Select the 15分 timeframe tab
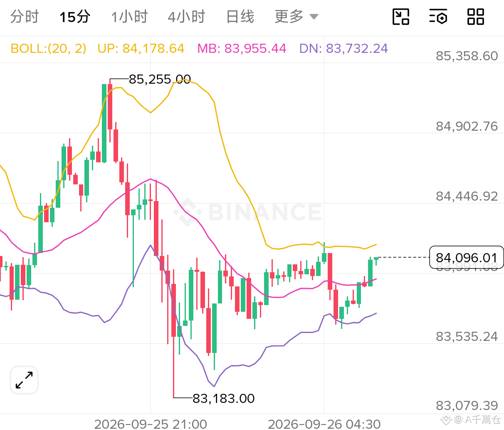 pyautogui.click(x=75, y=17)
